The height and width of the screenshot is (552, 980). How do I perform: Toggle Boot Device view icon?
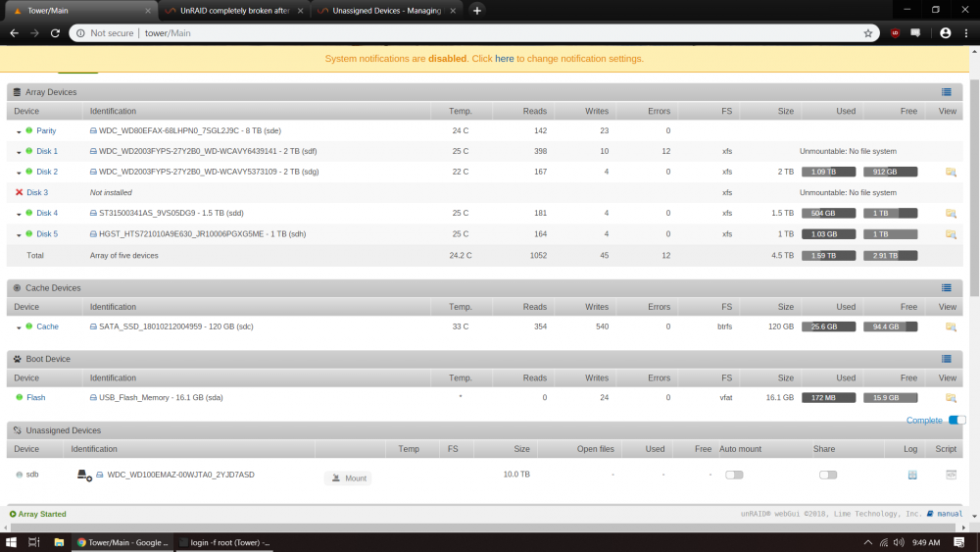(x=947, y=359)
